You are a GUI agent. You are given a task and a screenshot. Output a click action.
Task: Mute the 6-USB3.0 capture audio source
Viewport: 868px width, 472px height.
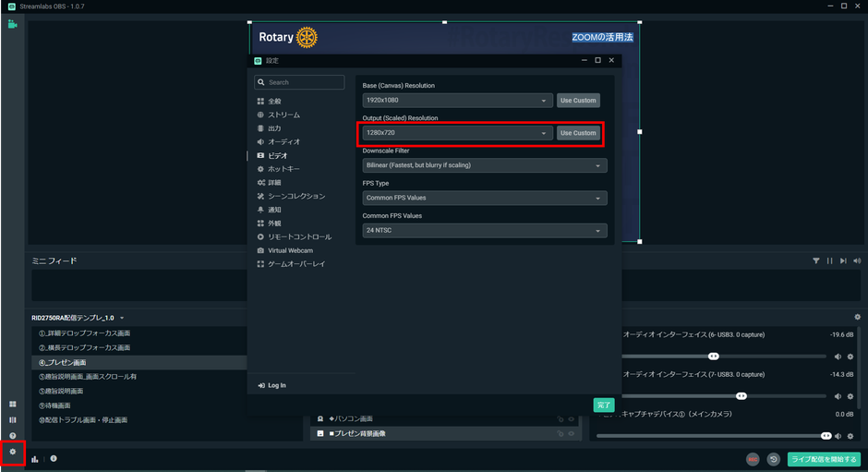tap(838, 357)
